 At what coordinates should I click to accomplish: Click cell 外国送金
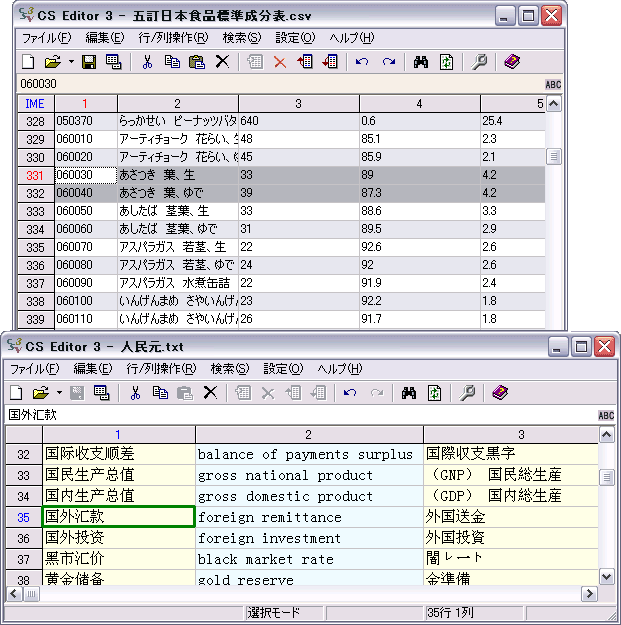click(x=511, y=517)
